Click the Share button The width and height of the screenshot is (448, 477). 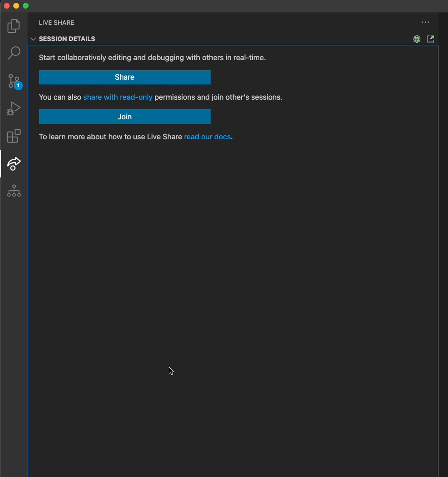(124, 77)
